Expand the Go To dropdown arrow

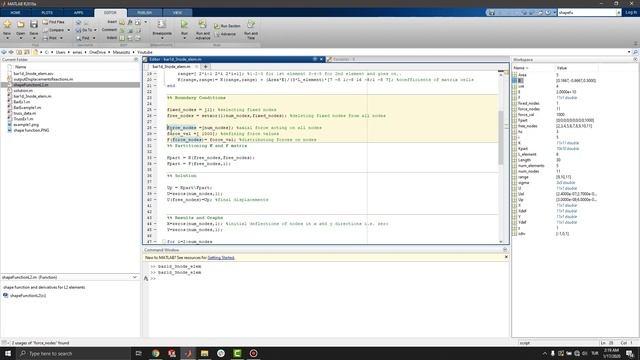tap(95, 30)
